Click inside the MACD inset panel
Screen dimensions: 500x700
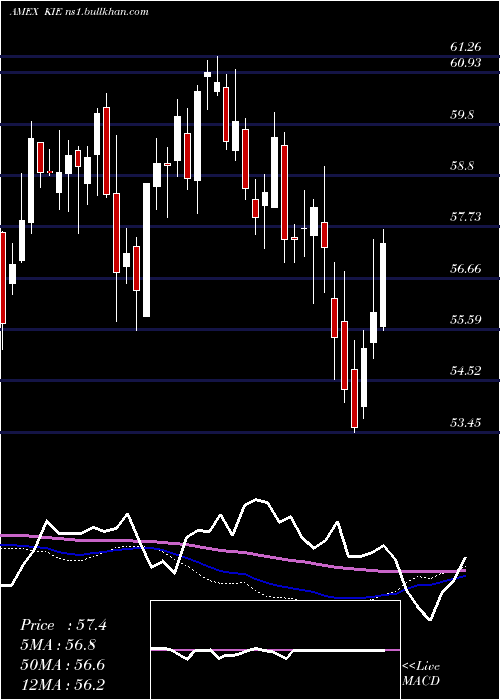[275, 650]
